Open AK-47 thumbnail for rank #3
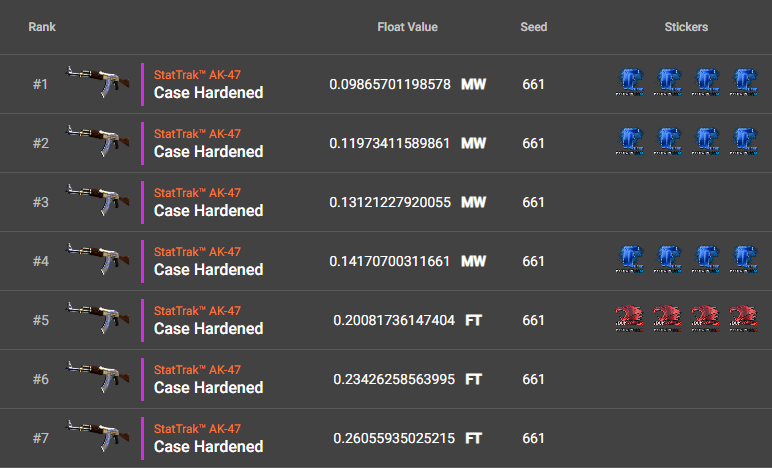This screenshot has height=468, width=772. [93, 202]
